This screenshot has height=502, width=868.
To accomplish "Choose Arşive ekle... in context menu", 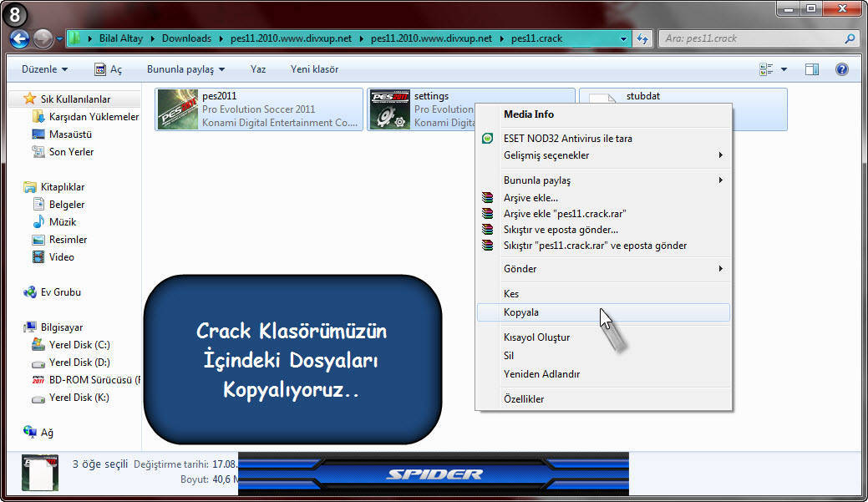I will pyautogui.click(x=603, y=198).
